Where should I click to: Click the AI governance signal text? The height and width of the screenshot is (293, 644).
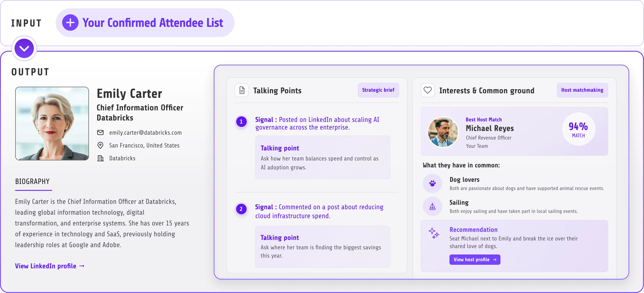click(317, 123)
